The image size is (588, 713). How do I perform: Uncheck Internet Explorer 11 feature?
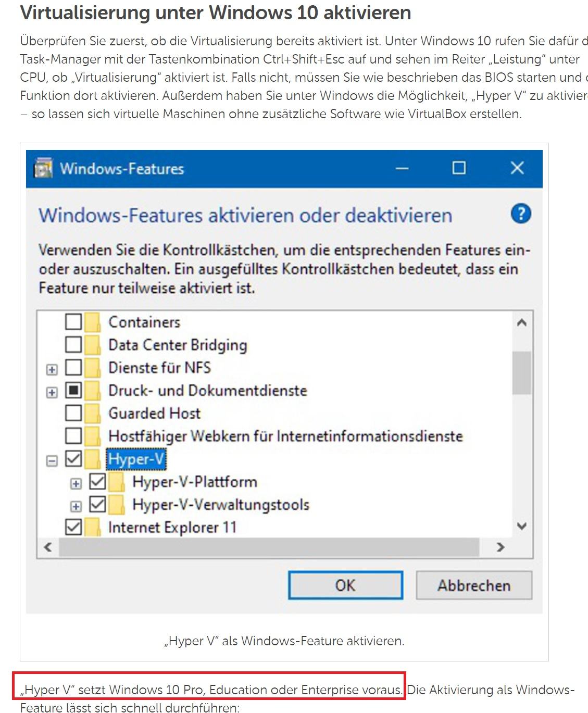click(x=73, y=527)
